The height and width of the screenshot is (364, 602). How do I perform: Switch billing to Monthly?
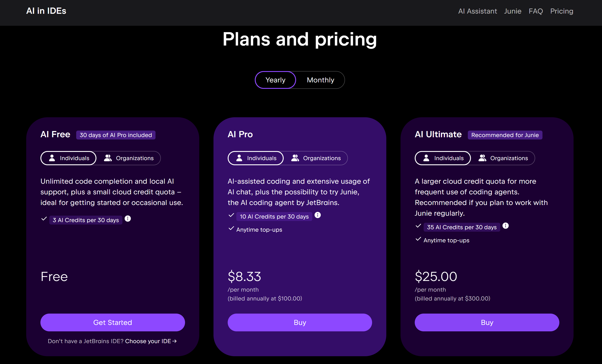click(x=320, y=80)
